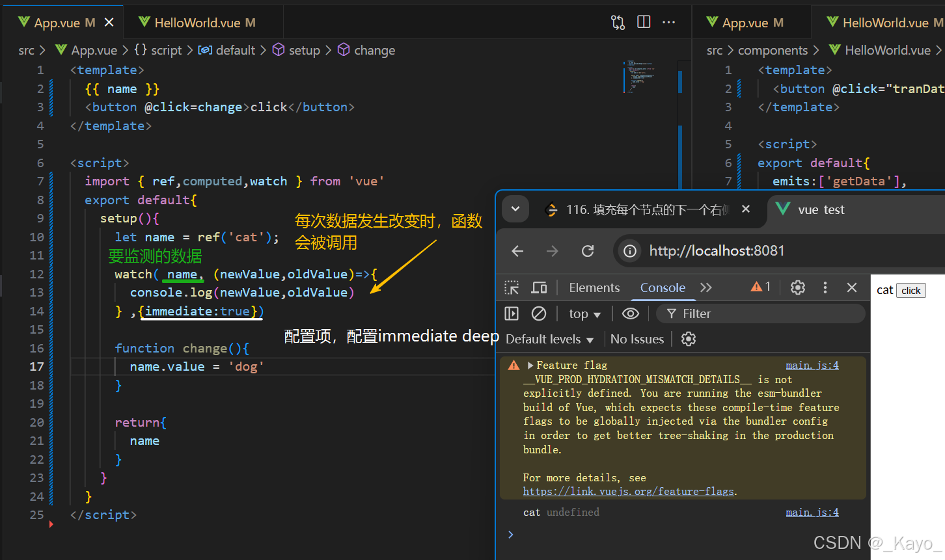
Task: Open the source control changes icon
Action: click(x=618, y=22)
